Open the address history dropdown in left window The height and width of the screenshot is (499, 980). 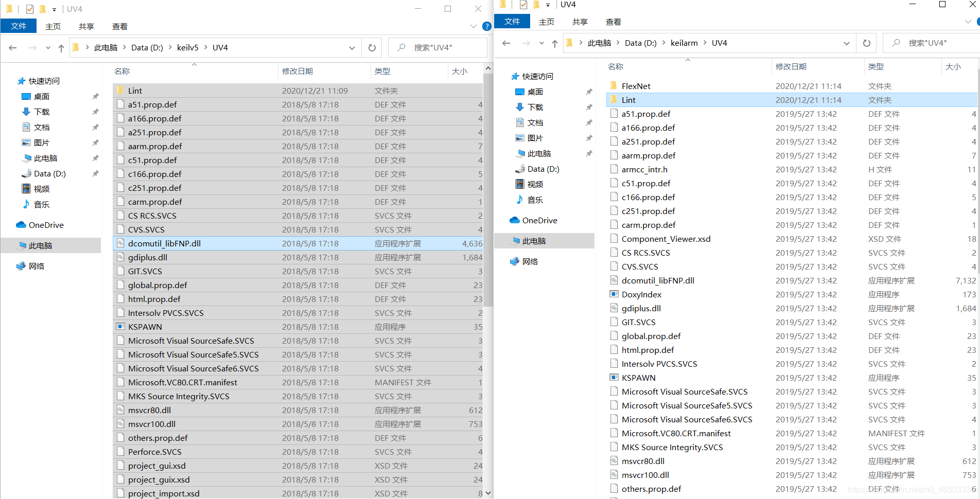pyautogui.click(x=352, y=48)
